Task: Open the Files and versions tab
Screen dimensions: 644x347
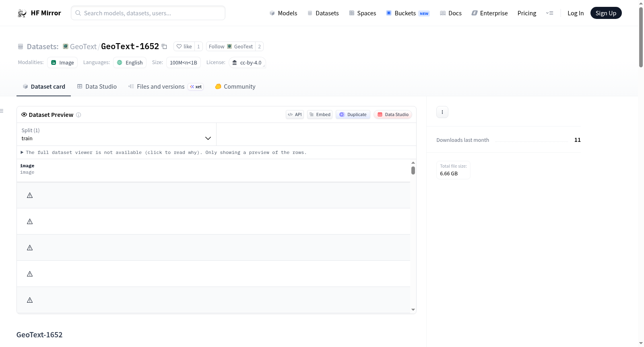Action: [166, 87]
